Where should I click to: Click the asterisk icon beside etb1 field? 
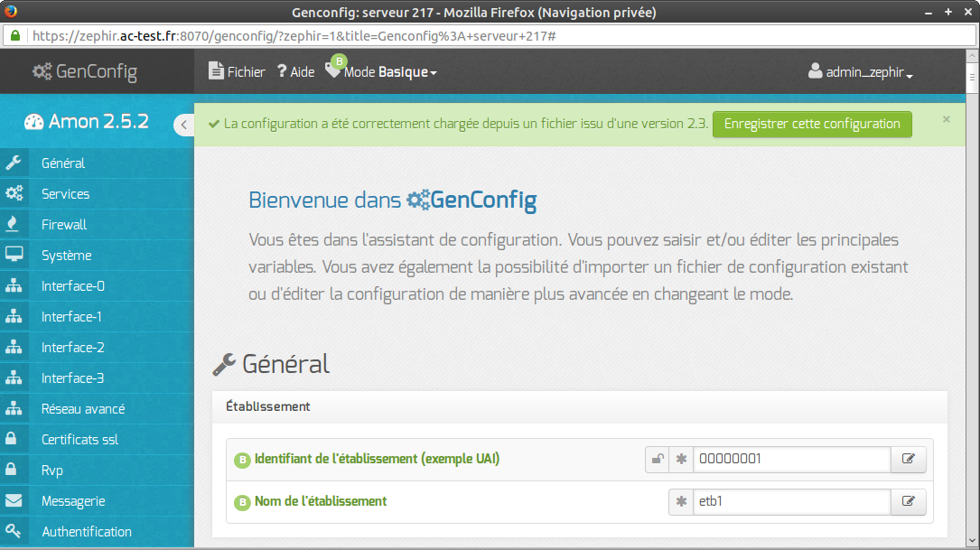pyautogui.click(x=681, y=501)
